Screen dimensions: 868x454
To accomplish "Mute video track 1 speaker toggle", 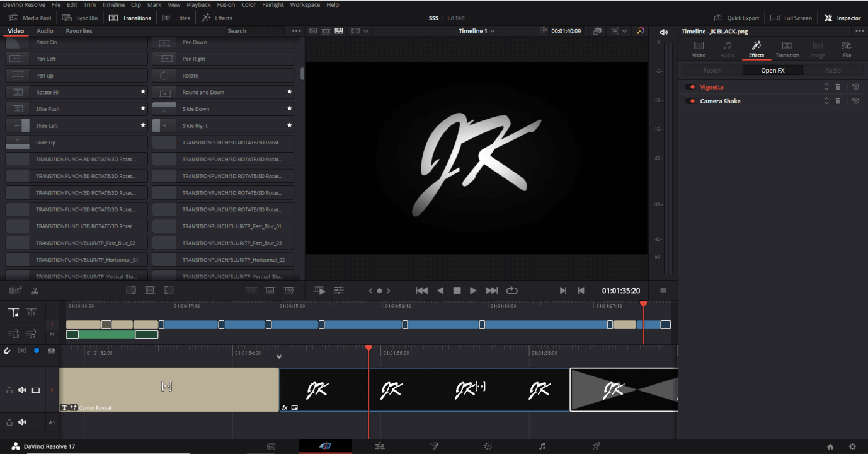I will click(x=22, y=390).
